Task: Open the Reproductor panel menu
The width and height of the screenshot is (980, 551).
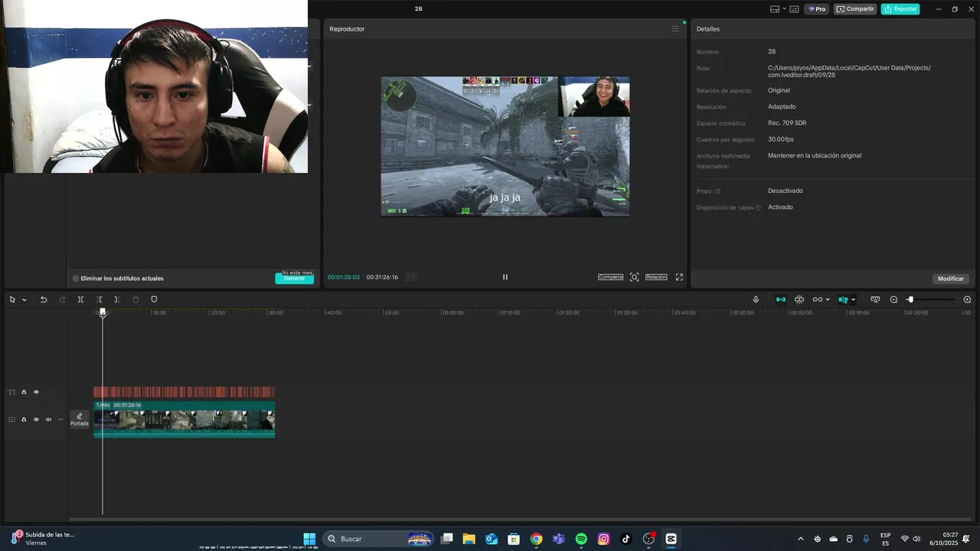Action: 675,29
